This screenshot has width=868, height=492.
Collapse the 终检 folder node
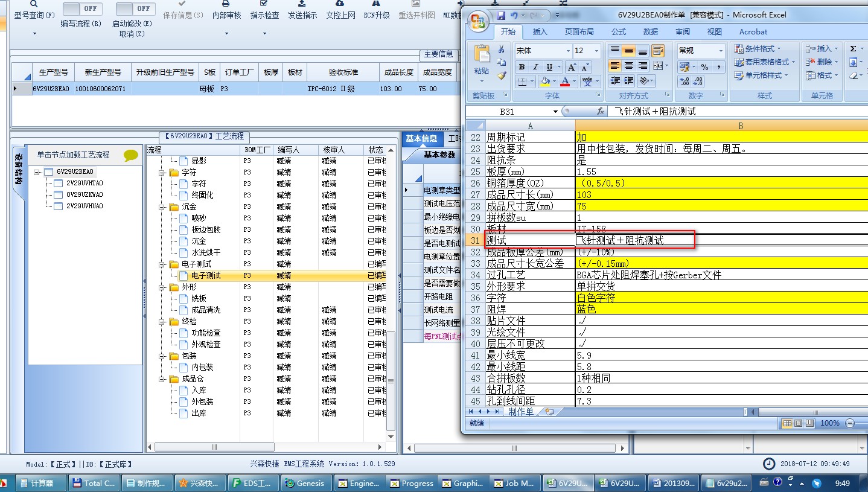pyautogui.click(x=162, y=322)
